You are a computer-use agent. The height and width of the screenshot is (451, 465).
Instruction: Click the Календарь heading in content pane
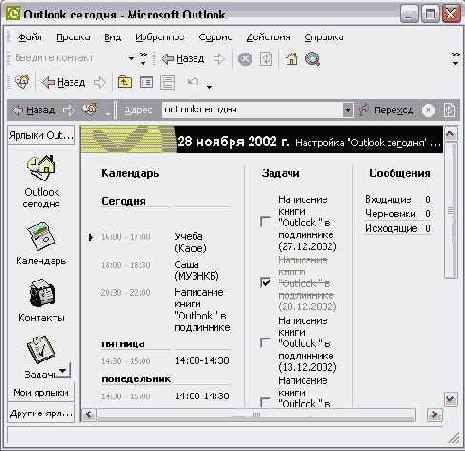130,173
